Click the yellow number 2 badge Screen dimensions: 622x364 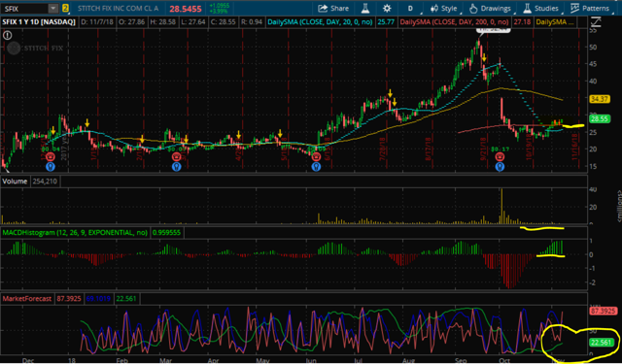pyautogui.click(x=65, y=8)
